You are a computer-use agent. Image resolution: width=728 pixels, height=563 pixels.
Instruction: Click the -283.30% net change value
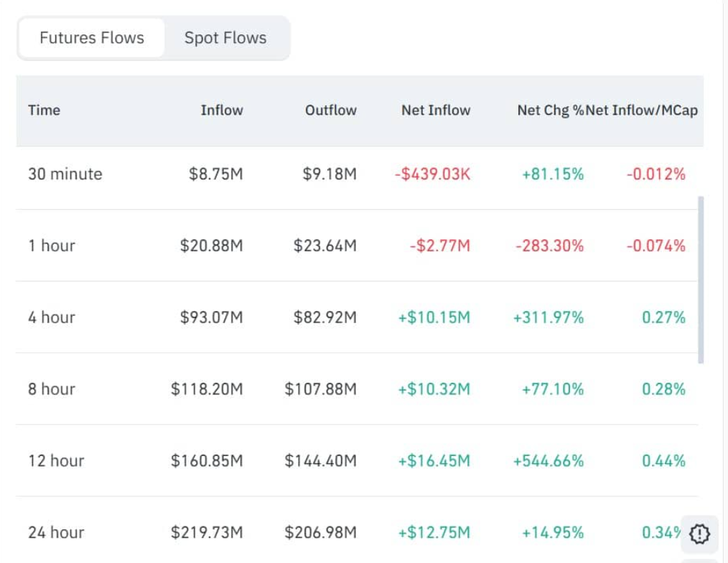549,246
